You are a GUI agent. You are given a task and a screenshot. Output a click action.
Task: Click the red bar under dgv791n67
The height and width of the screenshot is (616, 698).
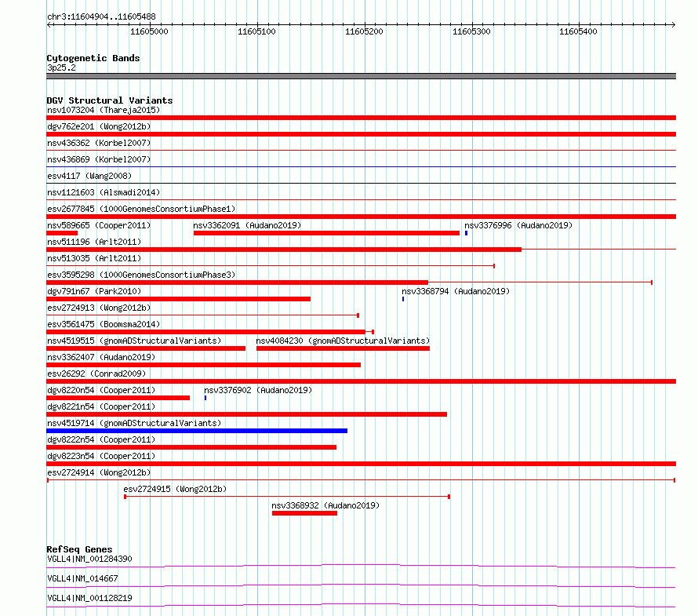point(179,299)
